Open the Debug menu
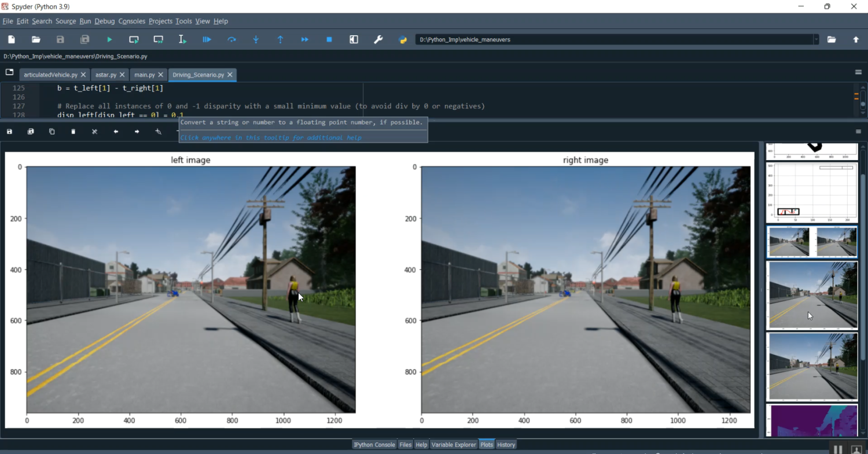This screenshot has height=454, width=868. [x=105, y=21]
